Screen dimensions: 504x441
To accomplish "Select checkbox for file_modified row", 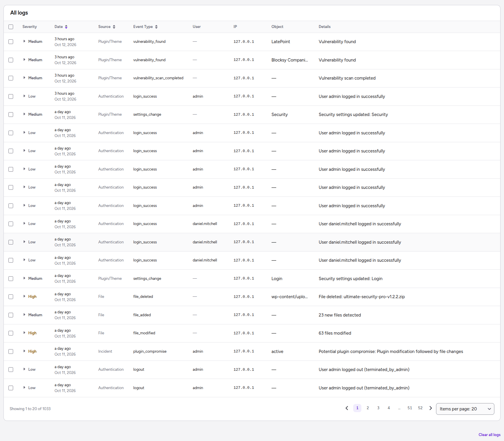I will point(11,333).
